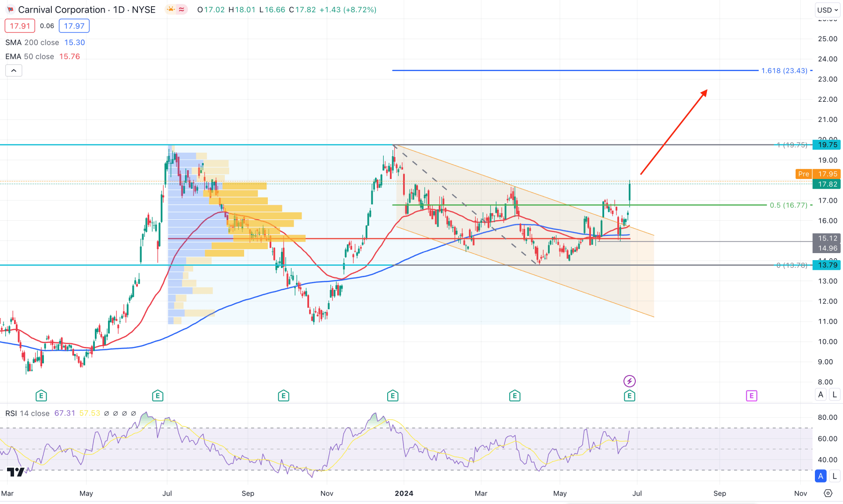Viewport: 843px width, 504px height.
Task: Click the red sell price 17.91 button
Action: click(20, 26)
